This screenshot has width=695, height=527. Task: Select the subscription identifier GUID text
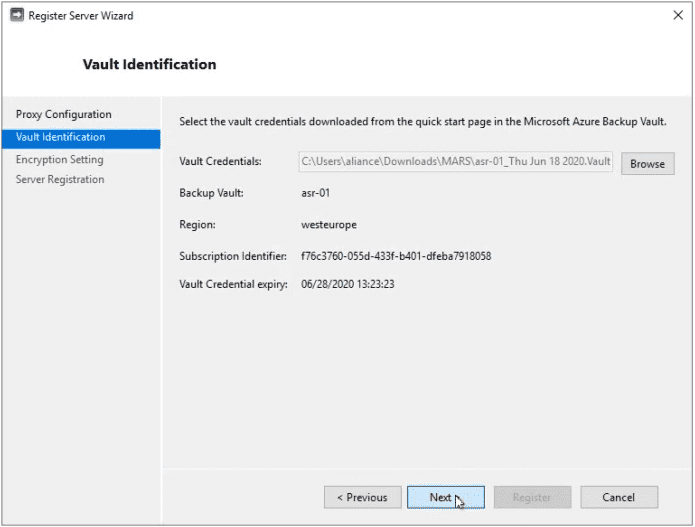396,256
